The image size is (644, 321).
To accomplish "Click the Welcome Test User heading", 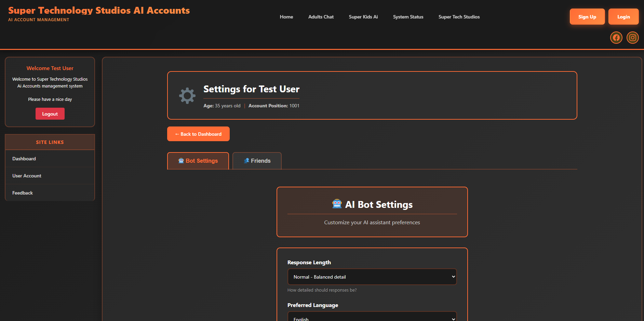I will [50, 68].
